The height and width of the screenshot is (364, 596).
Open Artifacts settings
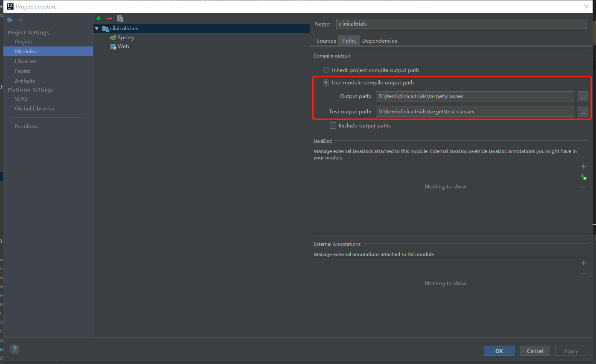(25, 81)
